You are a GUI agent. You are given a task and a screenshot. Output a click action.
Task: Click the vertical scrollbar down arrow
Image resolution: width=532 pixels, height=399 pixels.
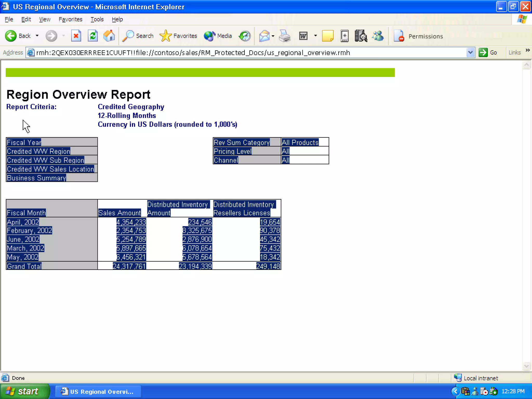(x=527, y=366)
